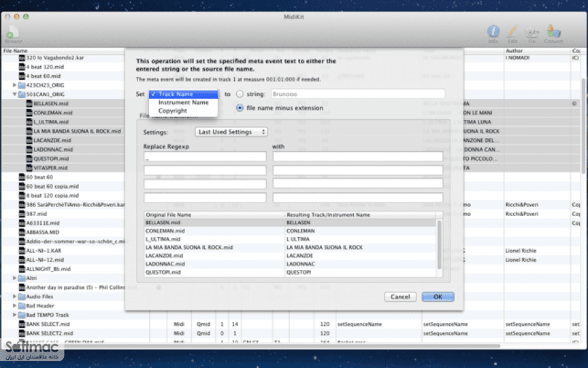Click the file icon of BANK SELECT.mid

click(x=22, y=324)
